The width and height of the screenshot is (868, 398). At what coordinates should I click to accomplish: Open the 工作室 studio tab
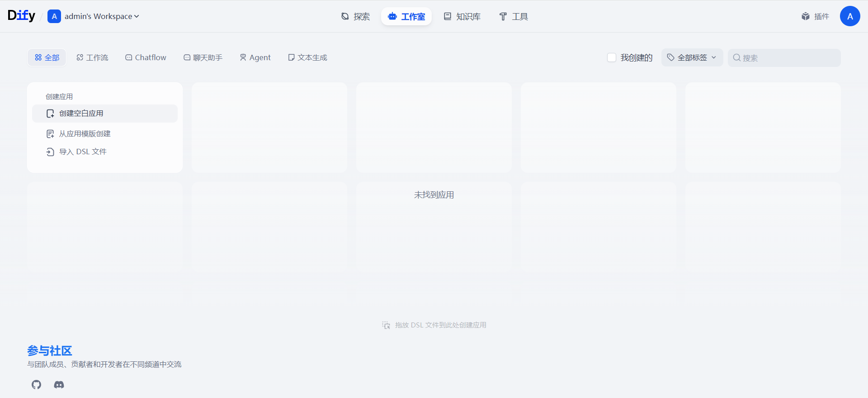click(406, 17)
